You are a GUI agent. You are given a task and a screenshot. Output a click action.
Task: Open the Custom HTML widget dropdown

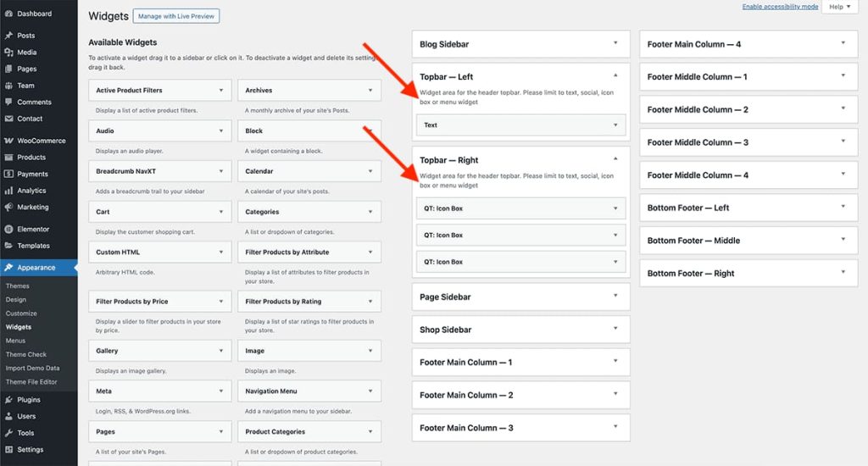(x=221, y=252)
